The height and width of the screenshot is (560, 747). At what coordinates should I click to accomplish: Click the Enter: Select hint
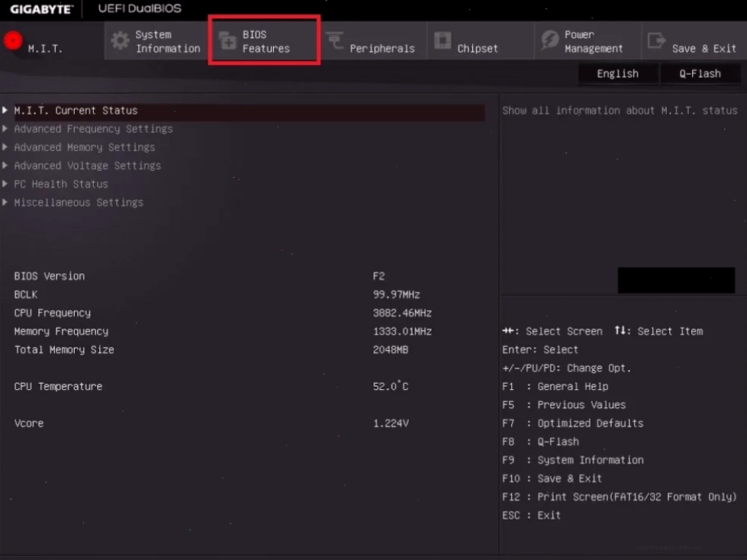click(540, 350)
